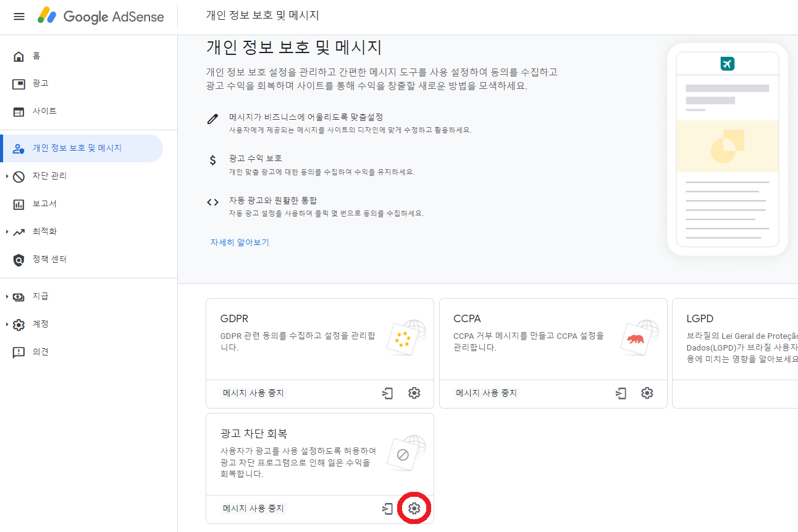Click the 광고 차단 회복 sign-in arrow icon
The image size is (798, 532).
point(387,509)
